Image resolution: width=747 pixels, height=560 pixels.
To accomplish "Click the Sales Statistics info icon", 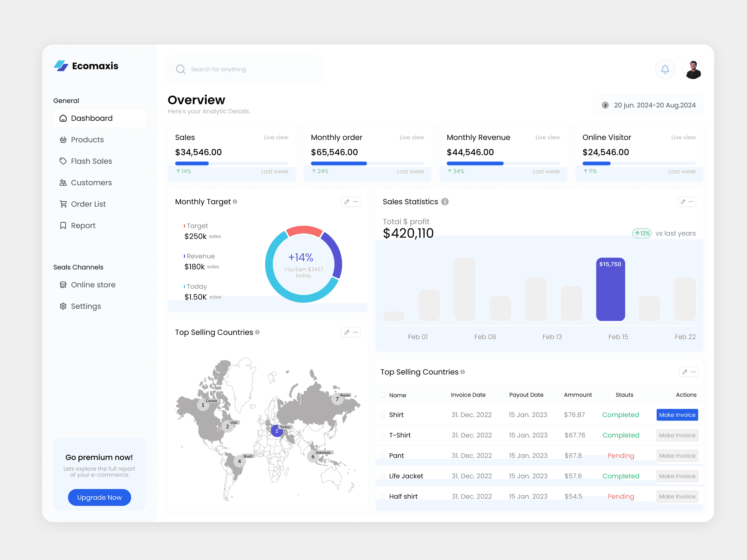I will 445,202.
